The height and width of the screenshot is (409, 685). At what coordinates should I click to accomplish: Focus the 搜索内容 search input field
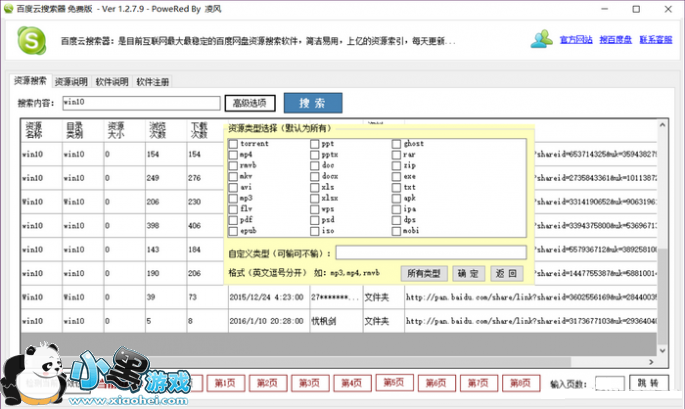(x=141, y=103)
